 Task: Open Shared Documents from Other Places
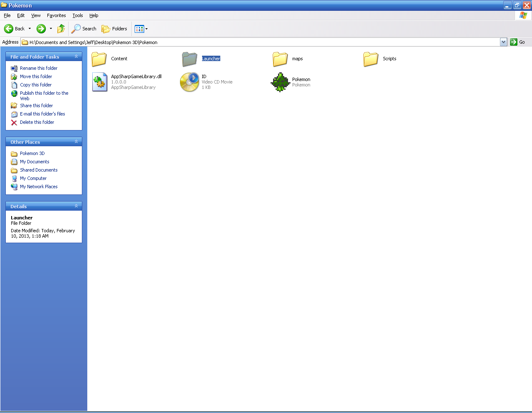(39, 170)
